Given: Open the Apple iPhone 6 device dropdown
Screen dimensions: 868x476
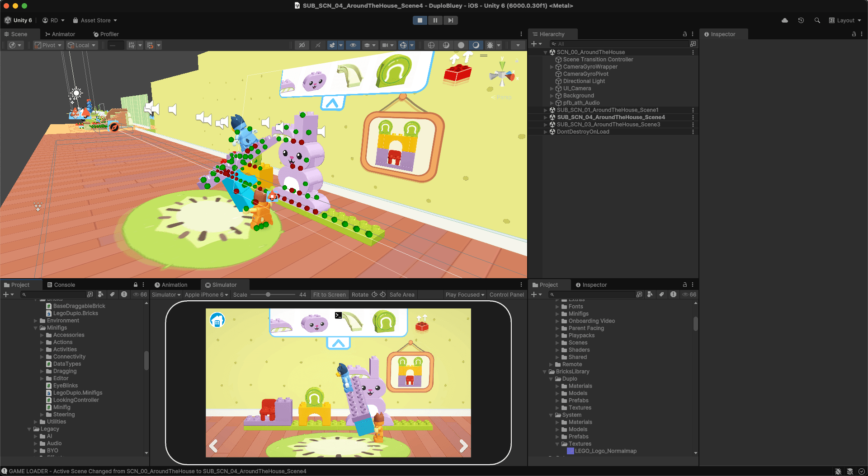Looking at the screenshot, I should pos(206,294).
